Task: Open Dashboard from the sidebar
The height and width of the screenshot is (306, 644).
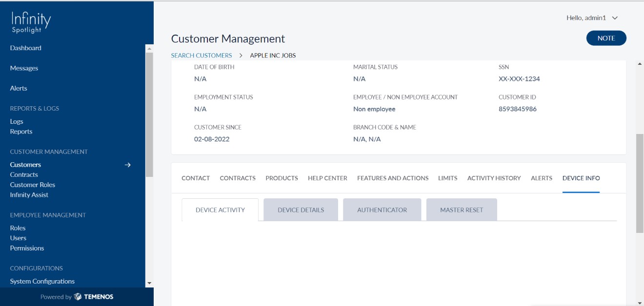Action: pyautogui.click(x=26, y=48)
